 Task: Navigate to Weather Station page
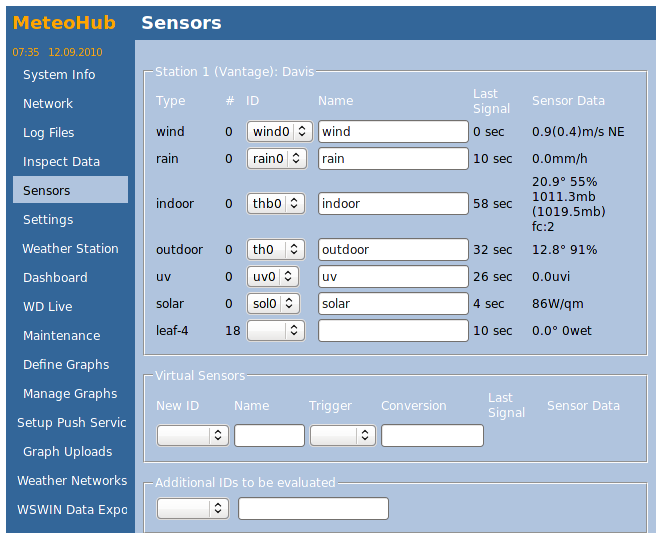click(x=70, y=249)
